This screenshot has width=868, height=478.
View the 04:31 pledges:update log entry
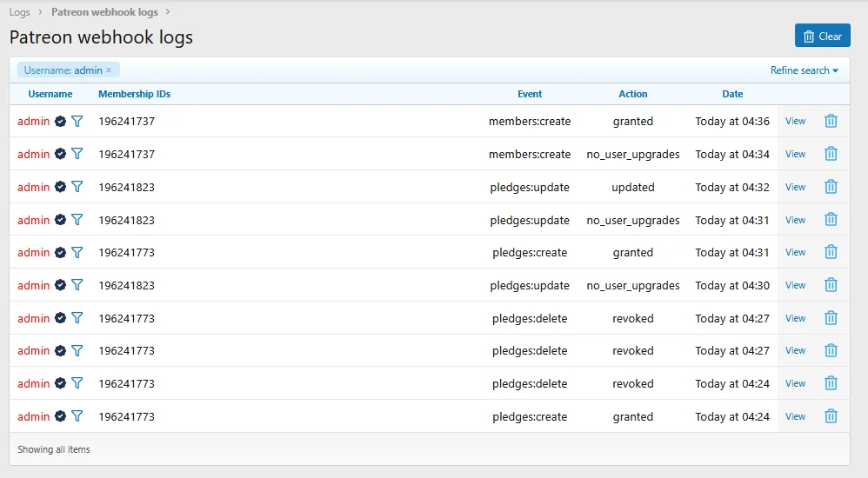795,220
